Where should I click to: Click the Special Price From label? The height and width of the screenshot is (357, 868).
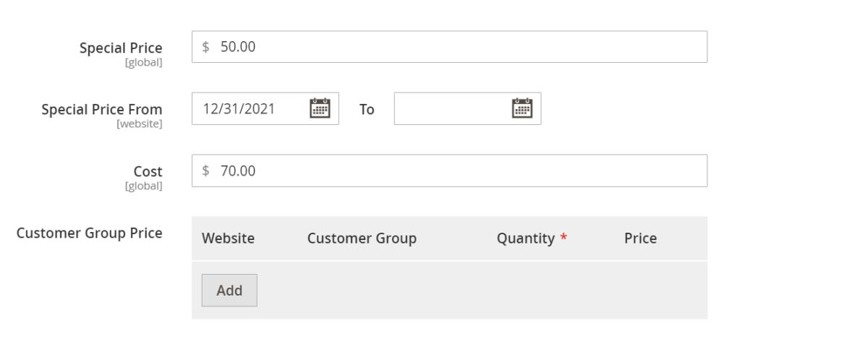[102, 109]
